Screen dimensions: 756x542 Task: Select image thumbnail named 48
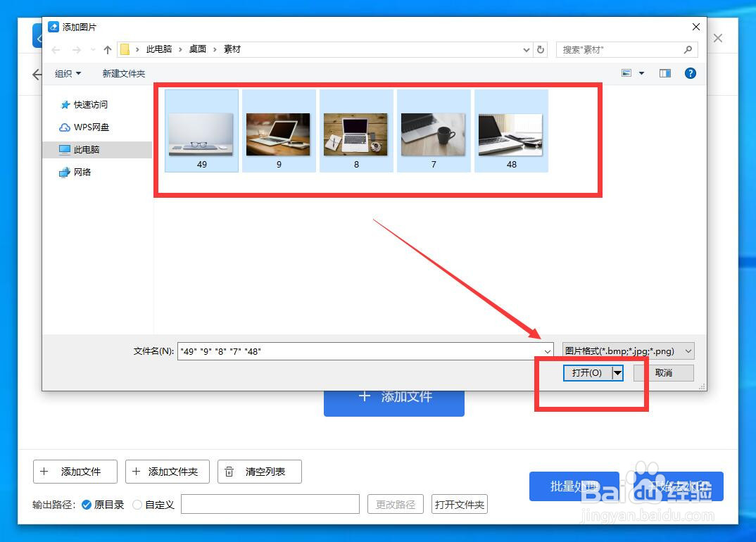tap(511, 131)
